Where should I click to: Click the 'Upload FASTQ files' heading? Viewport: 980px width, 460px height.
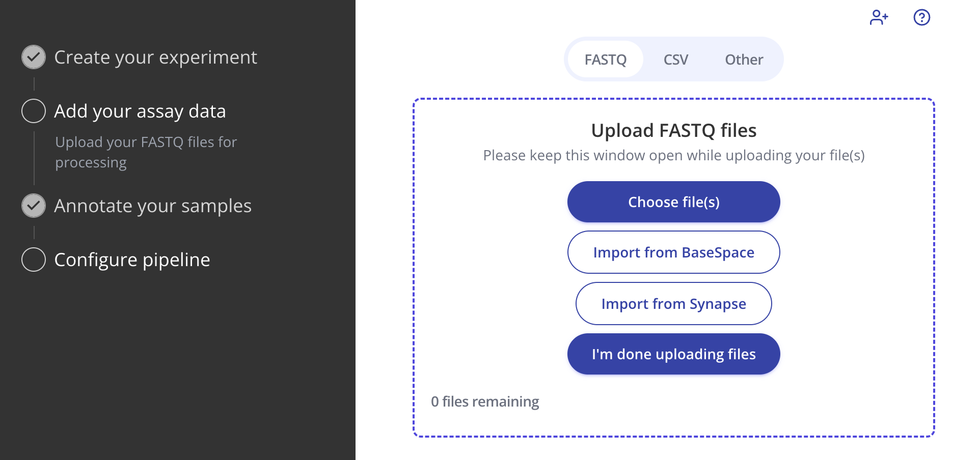[673, 131]
